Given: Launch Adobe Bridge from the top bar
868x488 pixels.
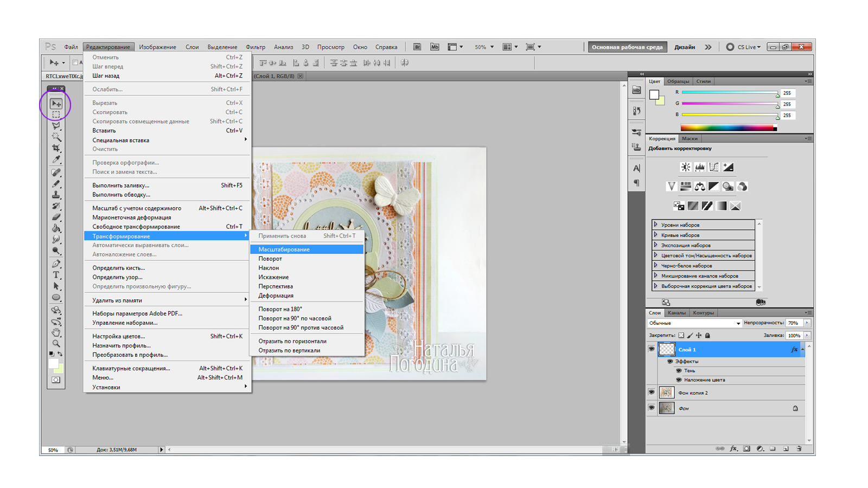Looking at the screenshot, I should 417,47.
